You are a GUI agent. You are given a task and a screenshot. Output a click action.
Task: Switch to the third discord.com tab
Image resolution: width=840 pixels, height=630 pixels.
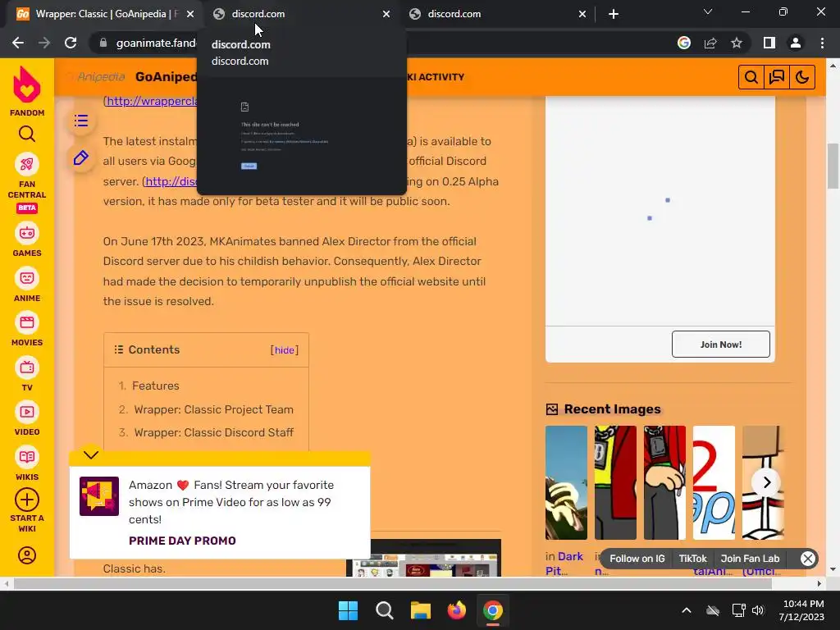click(x=496, y=14)
